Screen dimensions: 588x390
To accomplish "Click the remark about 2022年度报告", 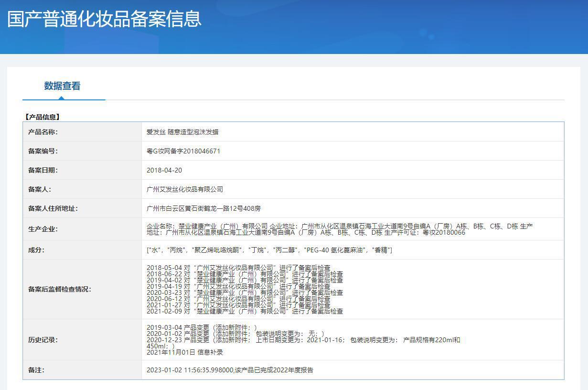I will pos(230,370).
